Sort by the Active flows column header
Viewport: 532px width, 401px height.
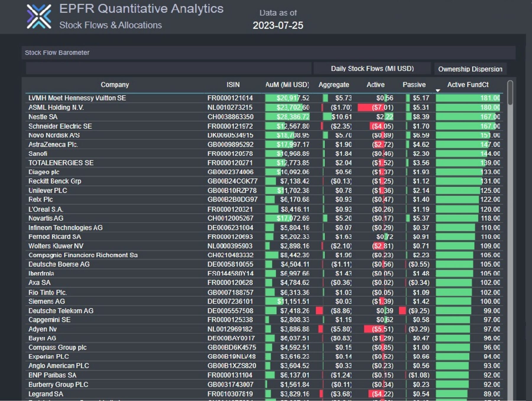375,85
